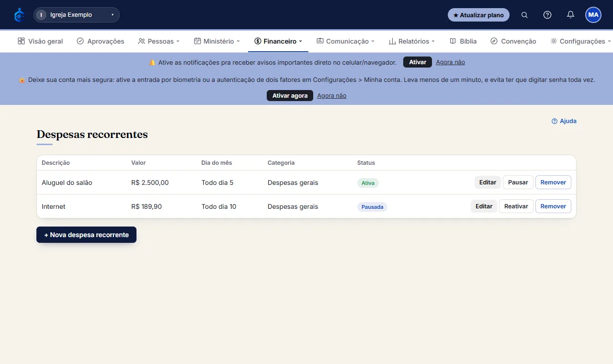Open the Ajuda help link

tap(564, 121)
